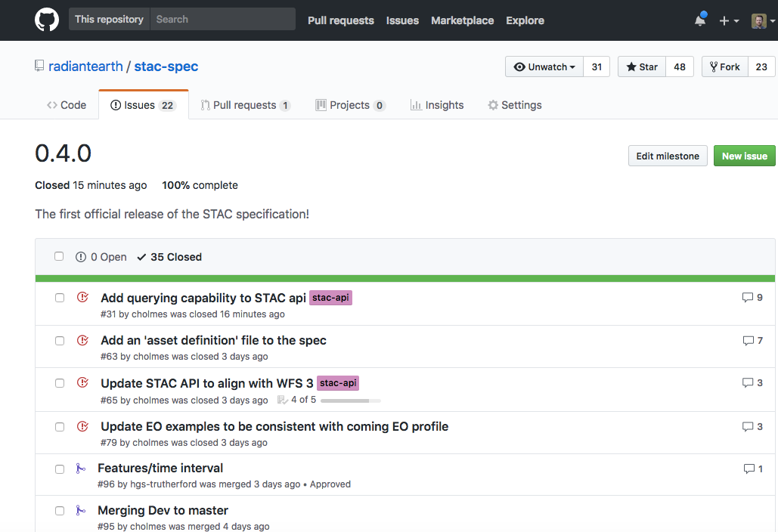This screenshot has width=778, height=532.
Task: Click stac-api label on issue #31
Action: coord(330,298)
